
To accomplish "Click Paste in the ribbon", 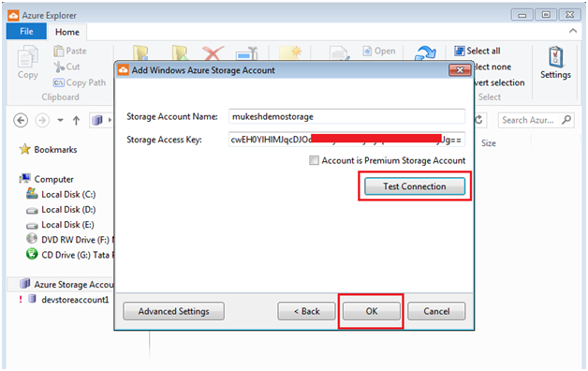I will [x=70, y=51].
